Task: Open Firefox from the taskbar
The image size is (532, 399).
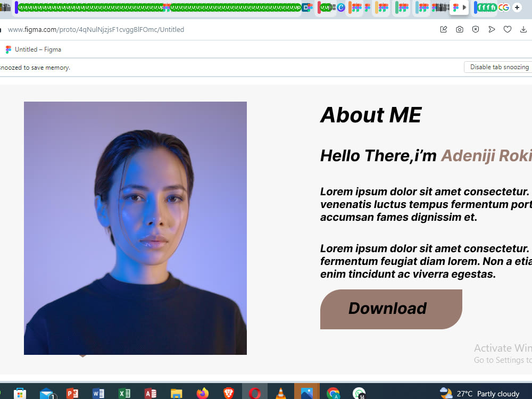Action: (x=203, y=393)
